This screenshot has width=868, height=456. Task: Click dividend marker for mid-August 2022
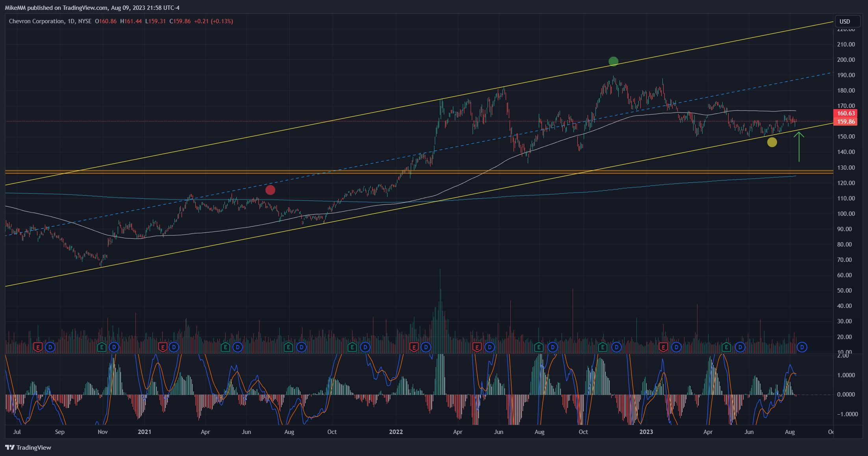pyautogui.click(x=553, y=347)
